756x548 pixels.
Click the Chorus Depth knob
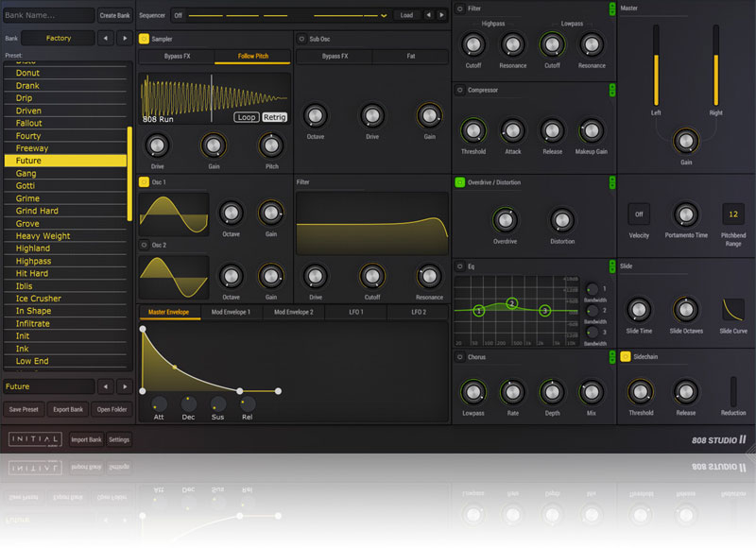(x=552, y=391)
